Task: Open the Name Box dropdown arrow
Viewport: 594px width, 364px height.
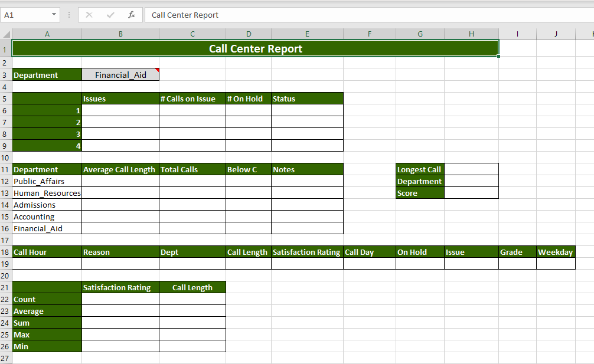Action: click(54, 15)
